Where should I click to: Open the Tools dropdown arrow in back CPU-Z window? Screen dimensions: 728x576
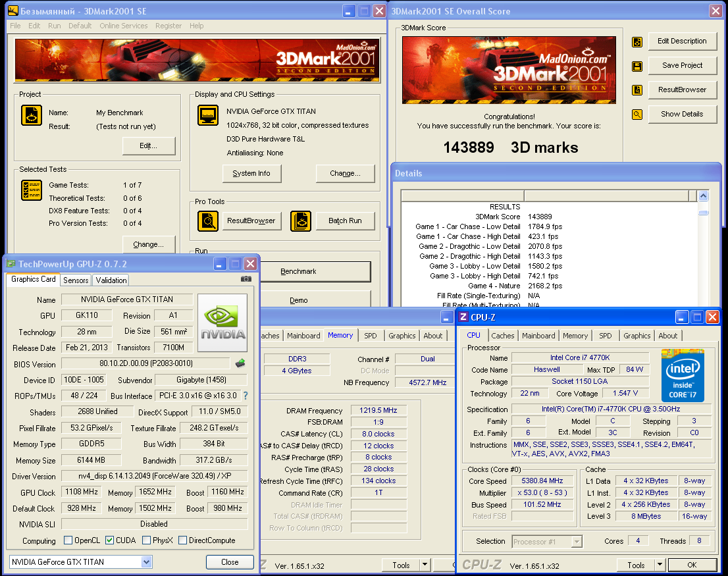click(x=425, y=565)
